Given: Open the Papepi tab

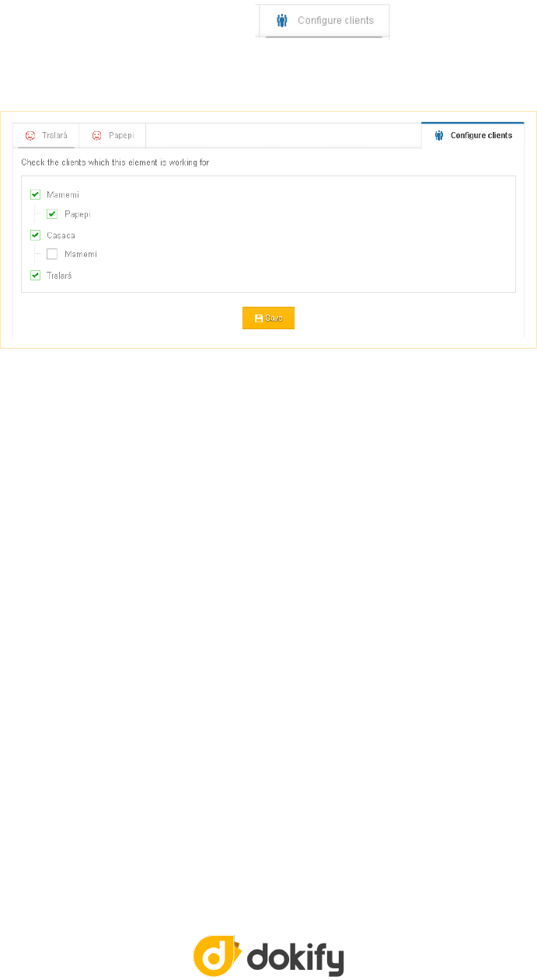Looking at the screenshot, I should pyautogui.click(x=113, y=135).
